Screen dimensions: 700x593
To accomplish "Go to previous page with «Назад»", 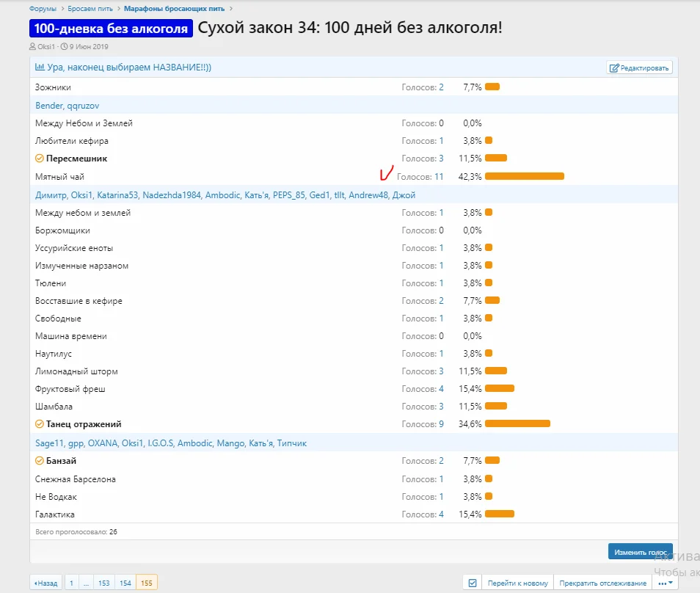I will tap(45, 583).
